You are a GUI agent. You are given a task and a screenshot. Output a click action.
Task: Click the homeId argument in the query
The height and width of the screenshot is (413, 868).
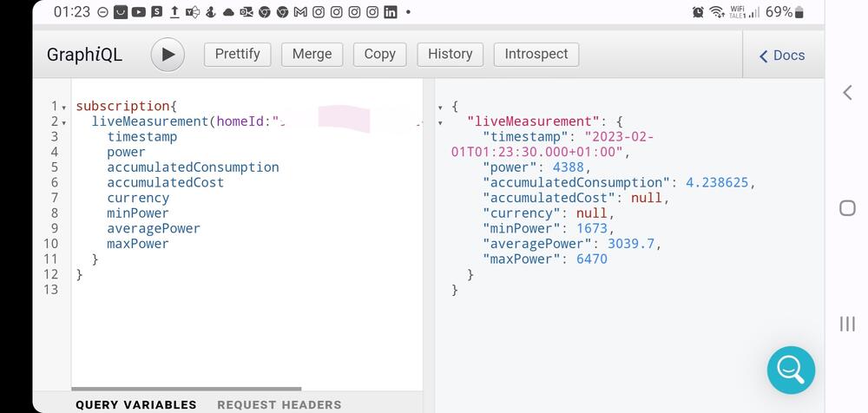pos(240,121)
